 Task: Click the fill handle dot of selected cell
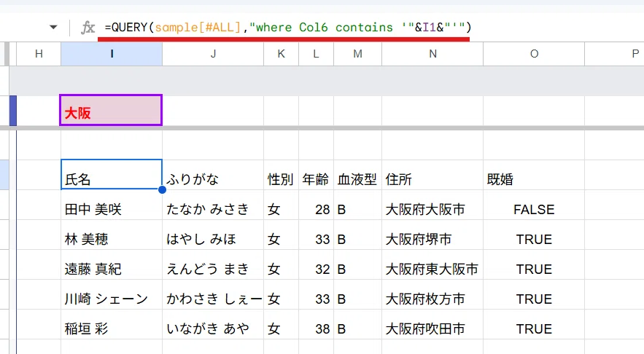tap(162, 190)
